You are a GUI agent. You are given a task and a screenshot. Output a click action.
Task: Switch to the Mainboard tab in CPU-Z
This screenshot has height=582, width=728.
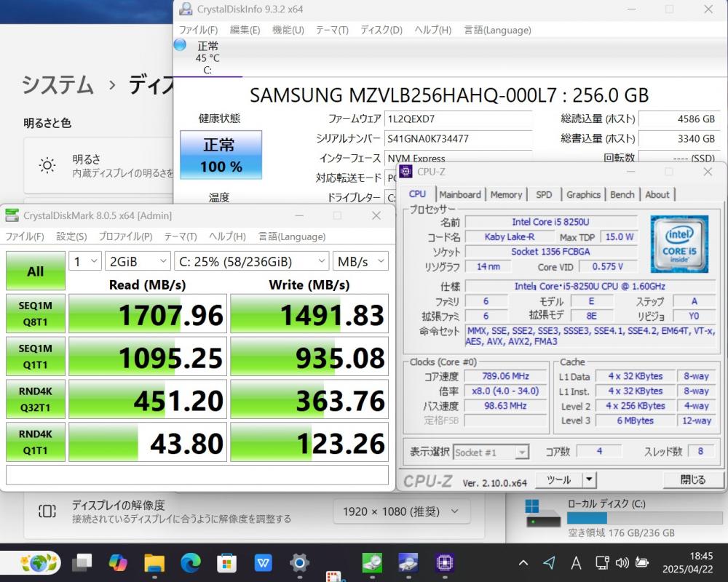click(x=460, y=194)
